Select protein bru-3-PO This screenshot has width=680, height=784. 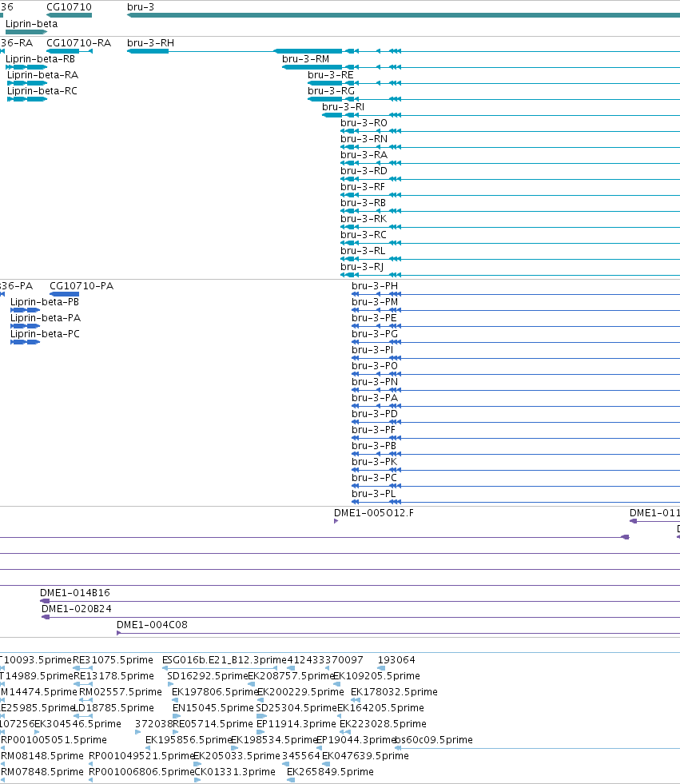(375, 366)
